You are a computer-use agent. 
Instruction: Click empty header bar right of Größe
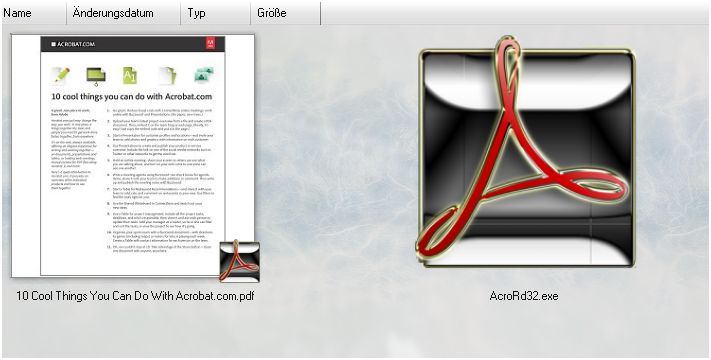pos(515,13)
